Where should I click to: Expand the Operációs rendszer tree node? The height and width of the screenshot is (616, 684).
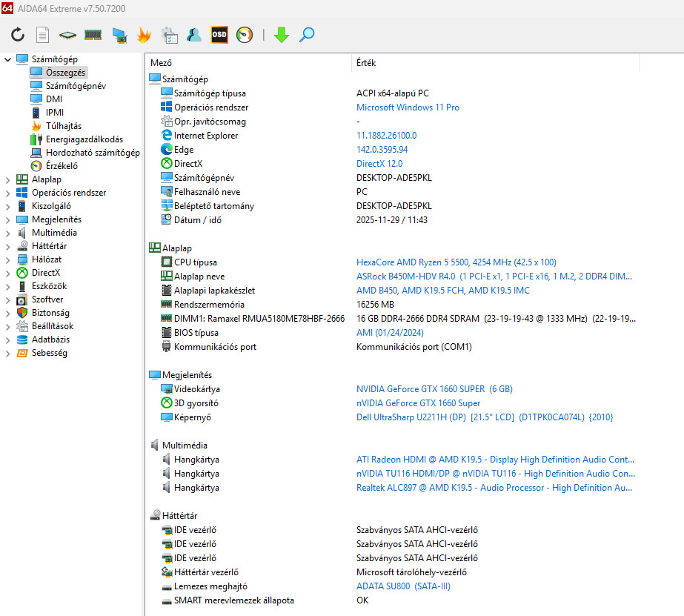click(x=7, y=193)
